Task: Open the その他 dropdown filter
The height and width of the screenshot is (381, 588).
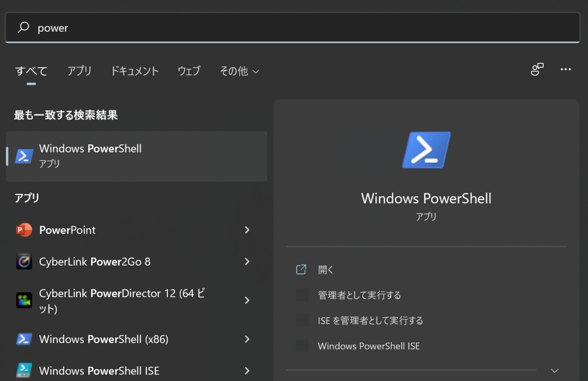Action: 239,71
